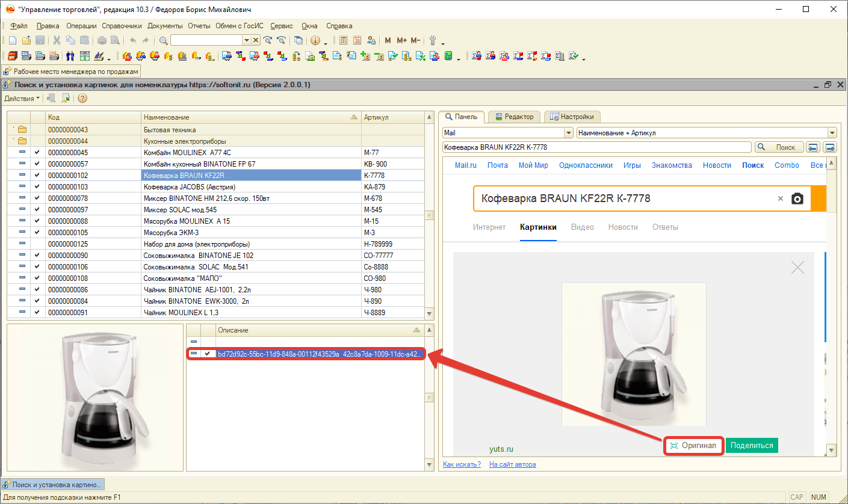848x504 pixels.
Task: Open the Файл menu
Action: [x=19, y=26]
